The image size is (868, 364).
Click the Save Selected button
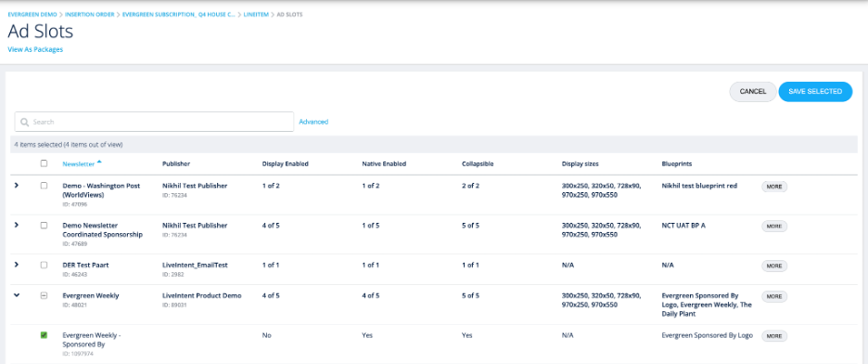815,92
